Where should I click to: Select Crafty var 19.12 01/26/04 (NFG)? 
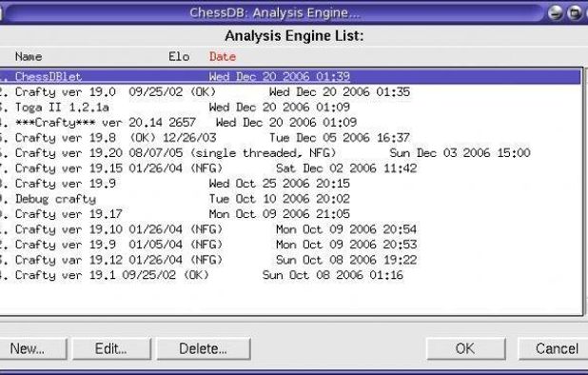290,260
